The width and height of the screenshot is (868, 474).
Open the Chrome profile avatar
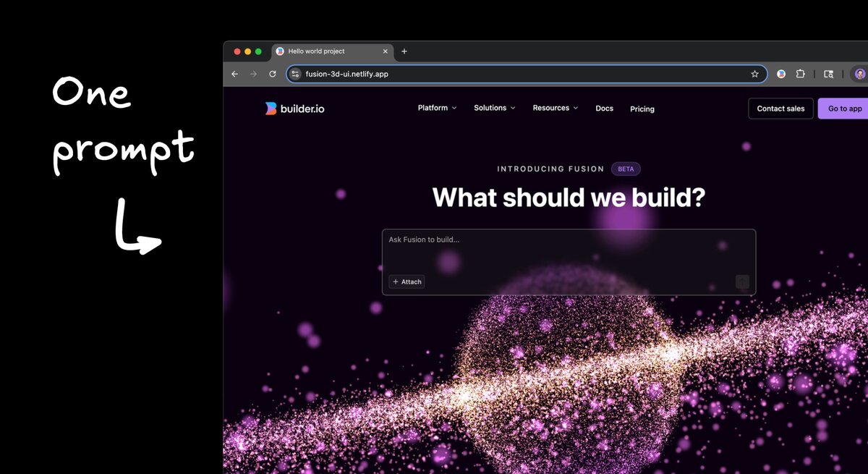pos(860,74)
